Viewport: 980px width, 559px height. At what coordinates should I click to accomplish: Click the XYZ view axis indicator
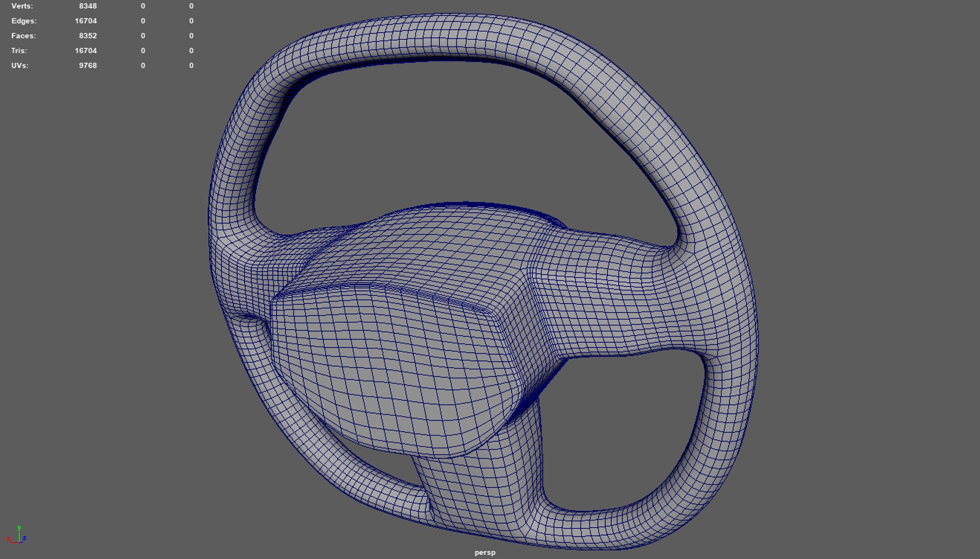pyautogui.click(x=17, y=535)
